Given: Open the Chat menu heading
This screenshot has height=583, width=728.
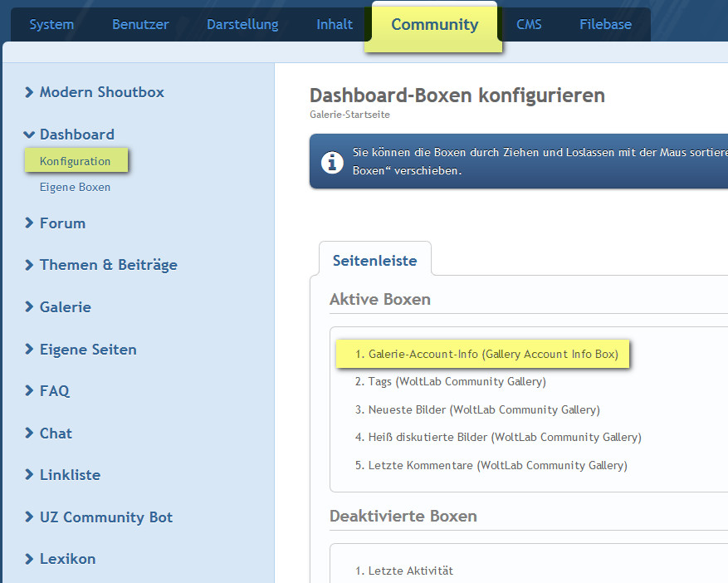Looking at the screenshot, I should (56, 433).
